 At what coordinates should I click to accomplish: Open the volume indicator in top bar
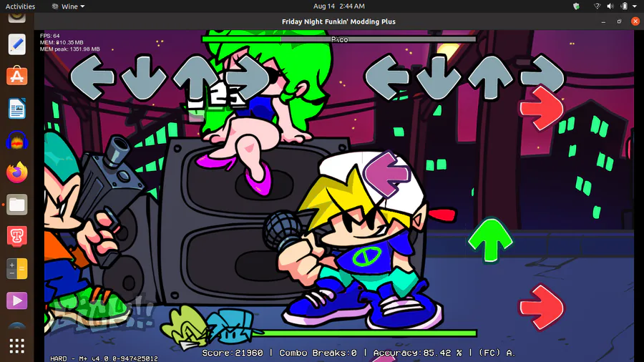tap(610, 6)
